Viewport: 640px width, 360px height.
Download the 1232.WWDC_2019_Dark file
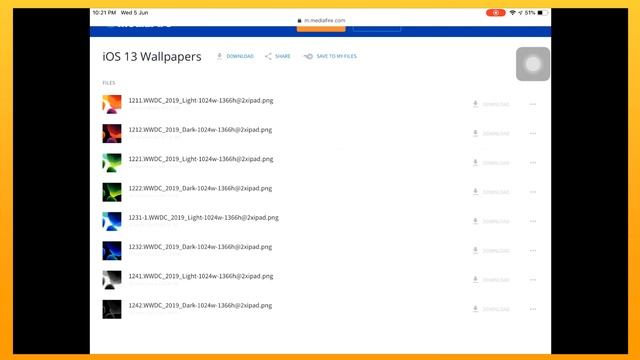(491, 251)
